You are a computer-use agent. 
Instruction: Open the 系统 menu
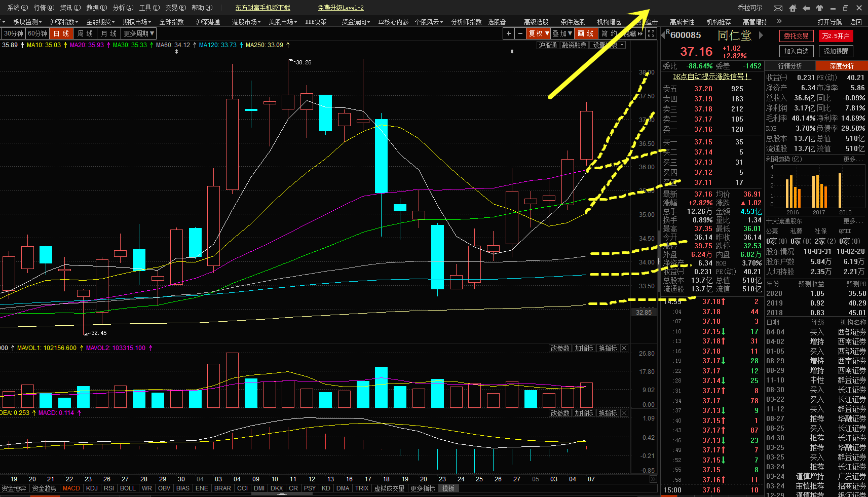pyautogui.click(x=17, y=8)
